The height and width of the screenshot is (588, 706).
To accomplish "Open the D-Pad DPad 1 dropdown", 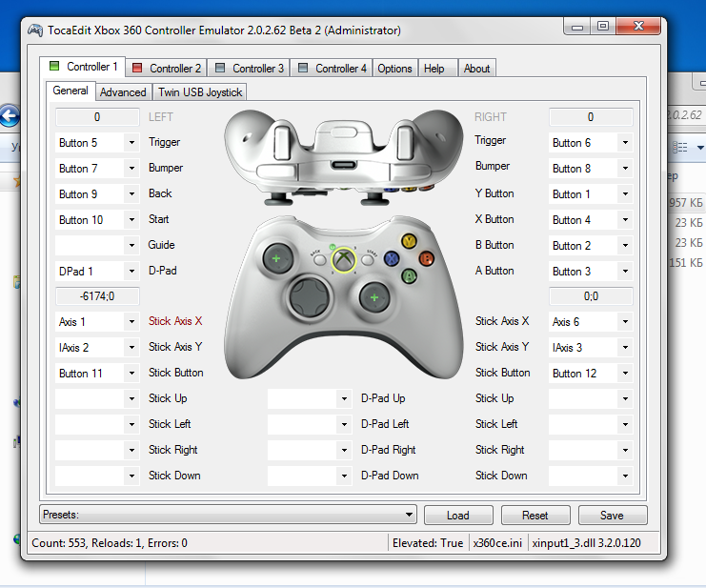I will pyautogui.click(x=131, y=271).
